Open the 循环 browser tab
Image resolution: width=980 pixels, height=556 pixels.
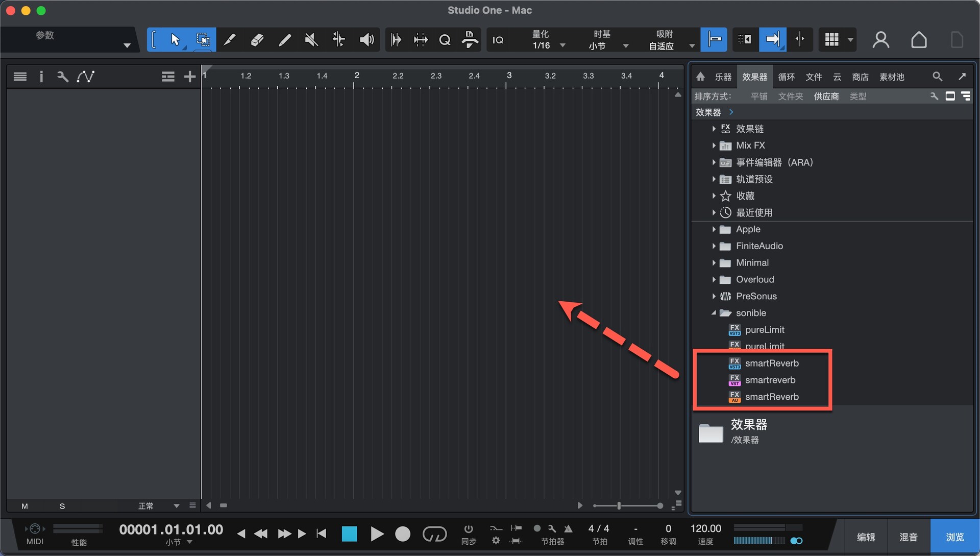pos(786,77)
